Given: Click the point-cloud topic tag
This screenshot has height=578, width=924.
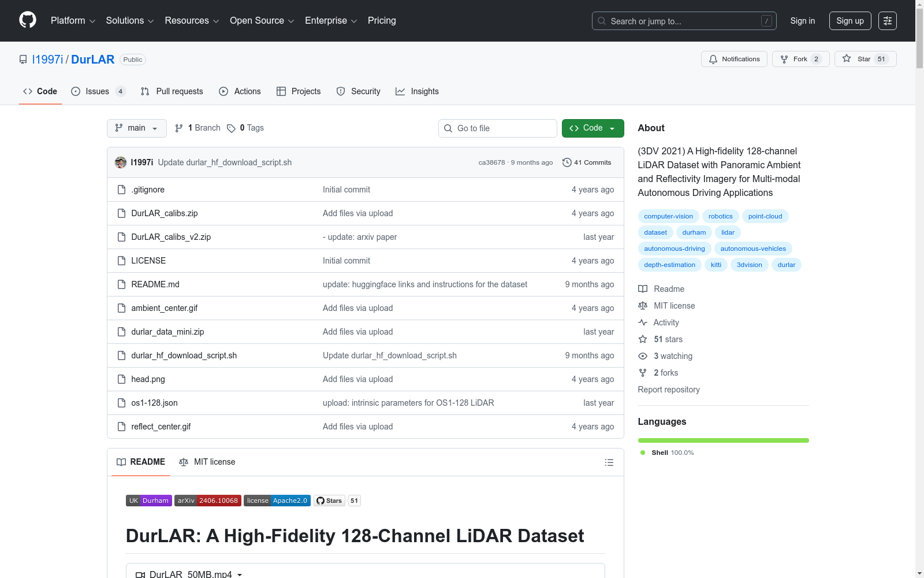Looking at the screenshot, I should click(765, 216).
